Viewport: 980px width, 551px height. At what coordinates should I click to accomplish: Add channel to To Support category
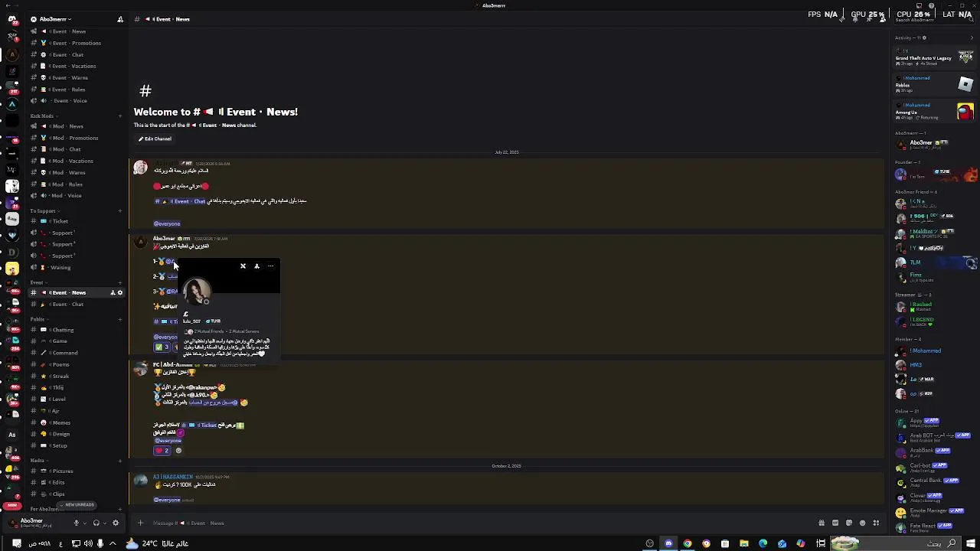tap(120, 210)
